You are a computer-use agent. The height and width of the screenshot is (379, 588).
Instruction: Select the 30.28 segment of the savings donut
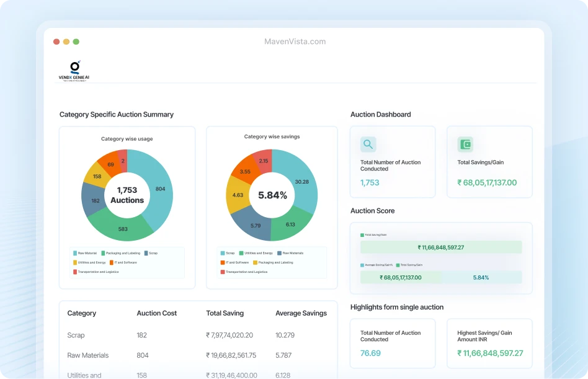301,182
